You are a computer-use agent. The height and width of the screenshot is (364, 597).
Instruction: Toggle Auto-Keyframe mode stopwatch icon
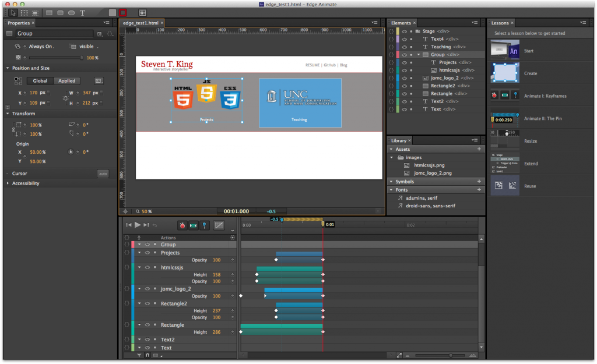(x=182, y=225)
